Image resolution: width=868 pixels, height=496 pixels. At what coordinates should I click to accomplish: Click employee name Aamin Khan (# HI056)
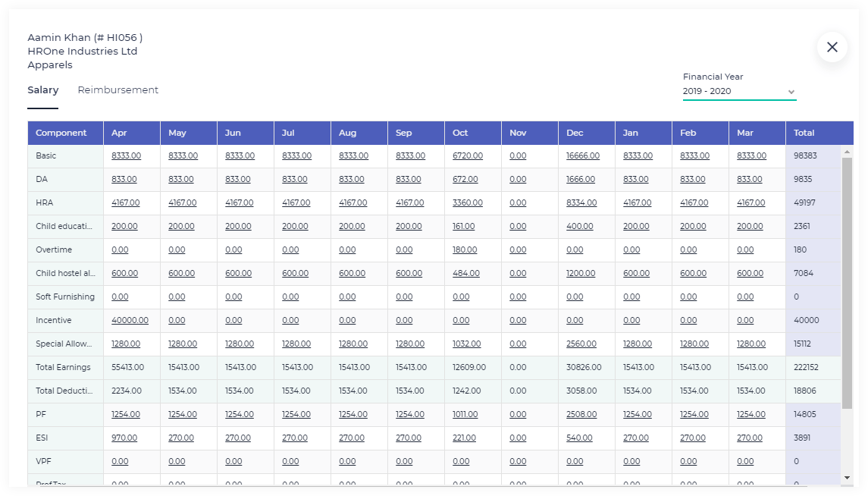click(x=85, y=38)
